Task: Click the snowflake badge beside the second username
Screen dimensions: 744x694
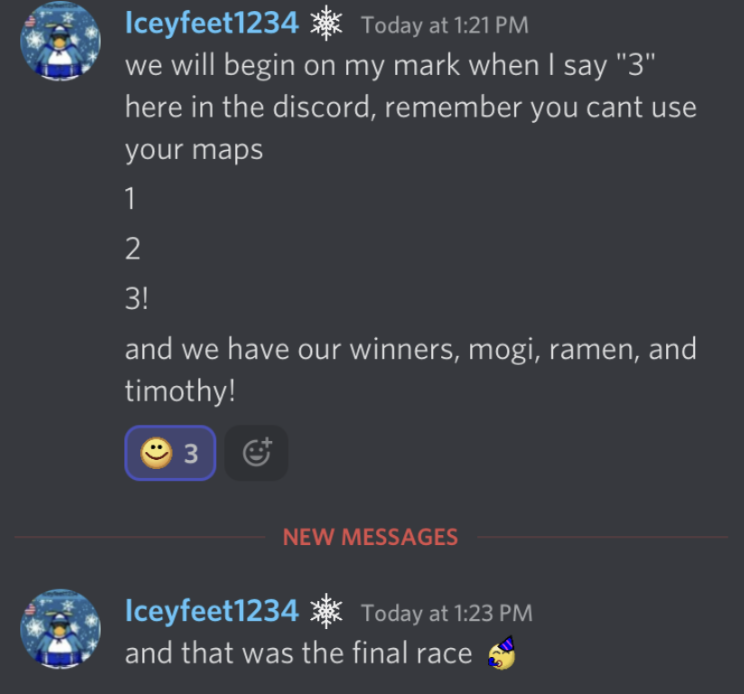Action: tap(326, 611)
